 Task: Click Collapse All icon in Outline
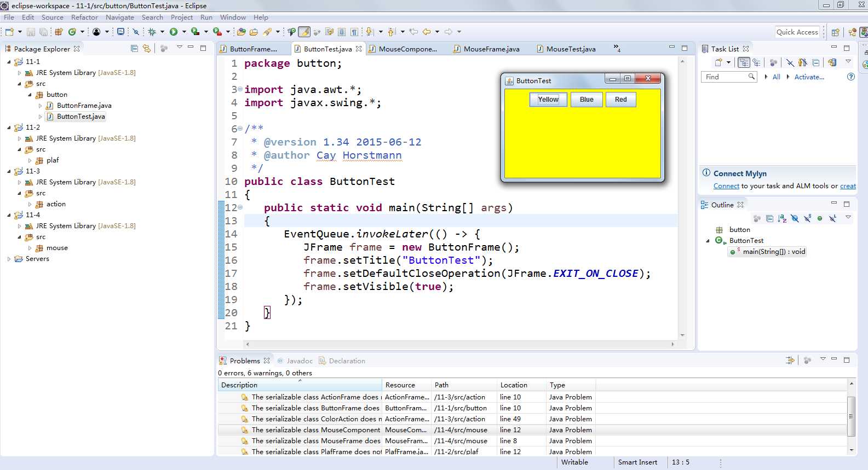click(x=769, y=218)
